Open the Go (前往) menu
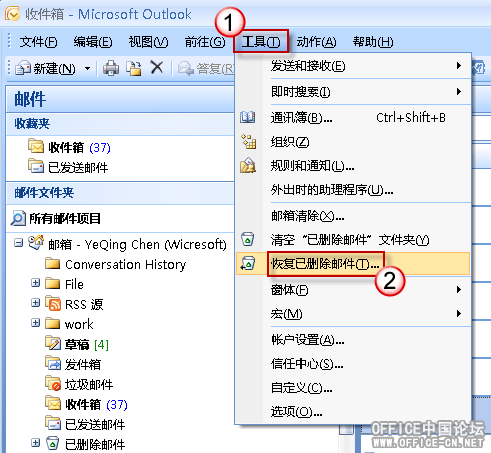This screenshot has width=491, height=453. click(205, 42)
